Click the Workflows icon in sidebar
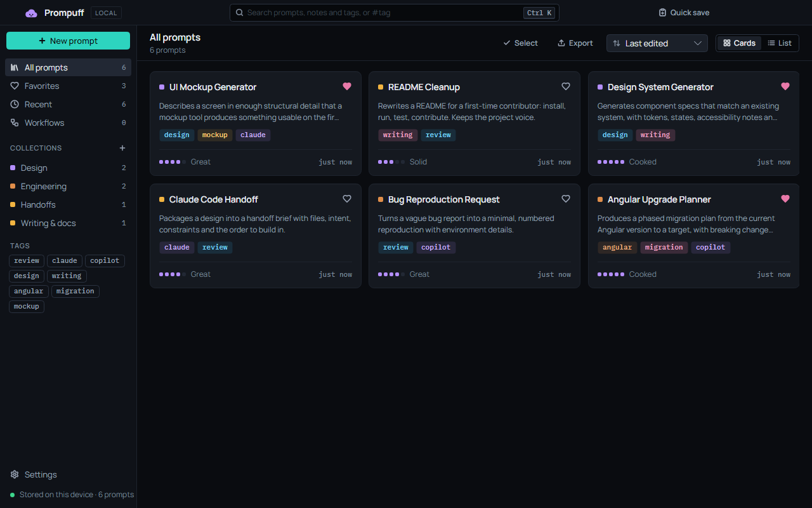The width and height of the screenshot is (812, 508). [15, 123]
